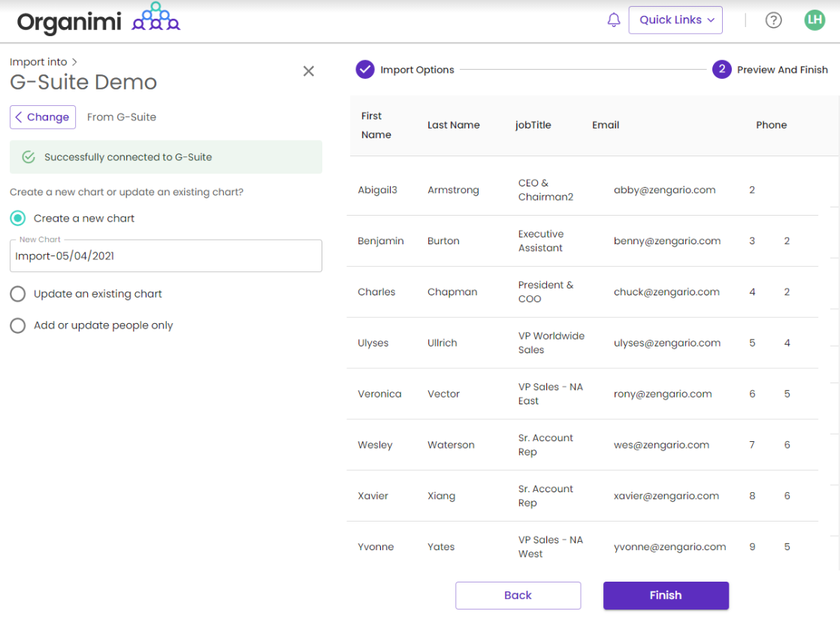Open the LH user avatar menu

[814, 20]
